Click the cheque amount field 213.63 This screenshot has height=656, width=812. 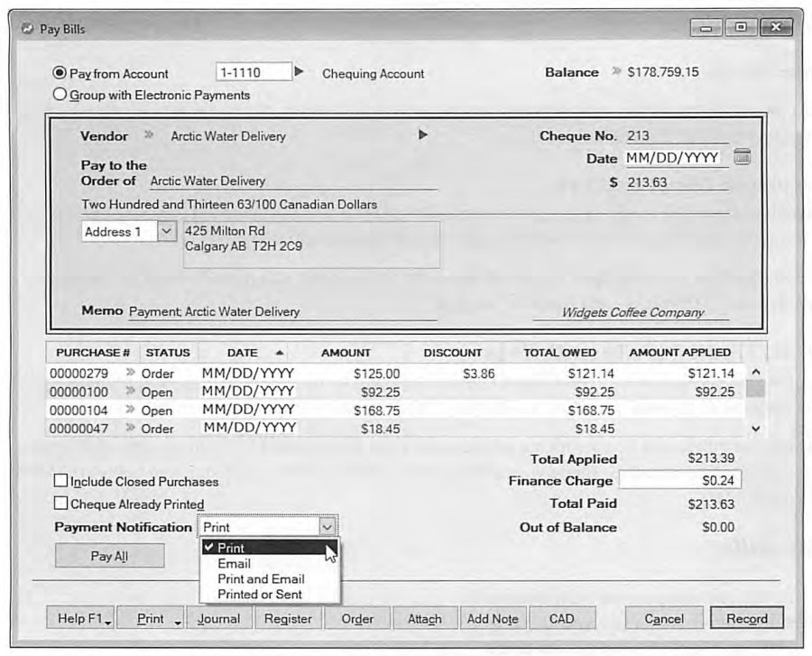tap(678, 182)
